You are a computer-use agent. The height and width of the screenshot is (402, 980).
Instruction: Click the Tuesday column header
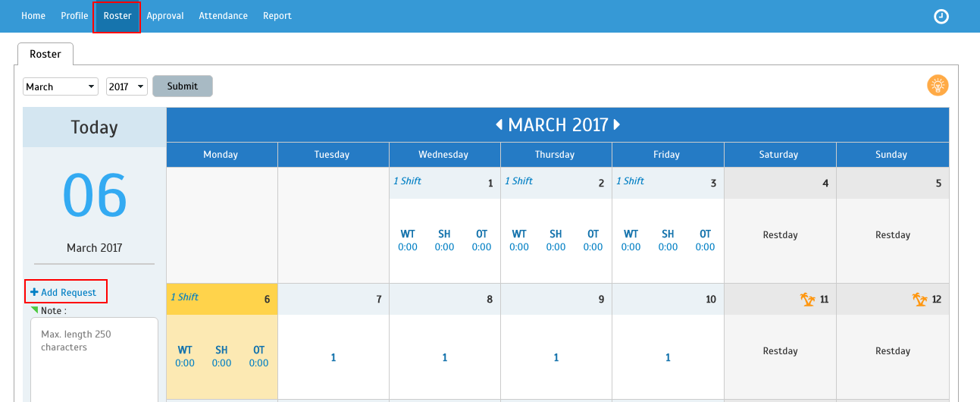[x=333, y=155]
